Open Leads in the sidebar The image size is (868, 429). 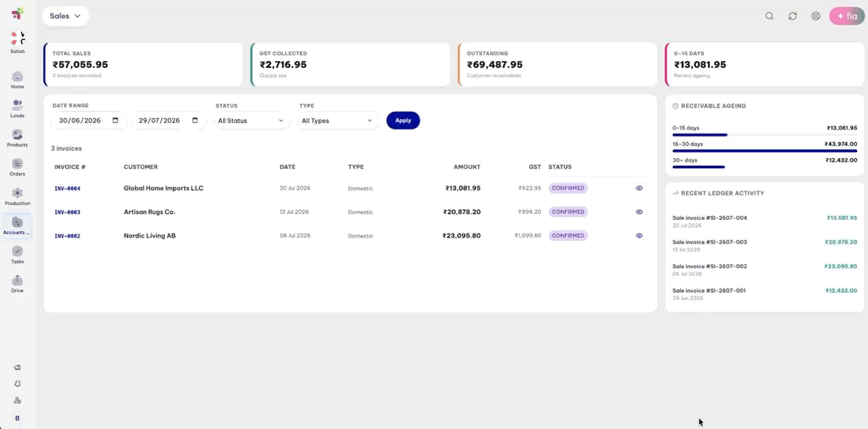[x=17, y=109]
